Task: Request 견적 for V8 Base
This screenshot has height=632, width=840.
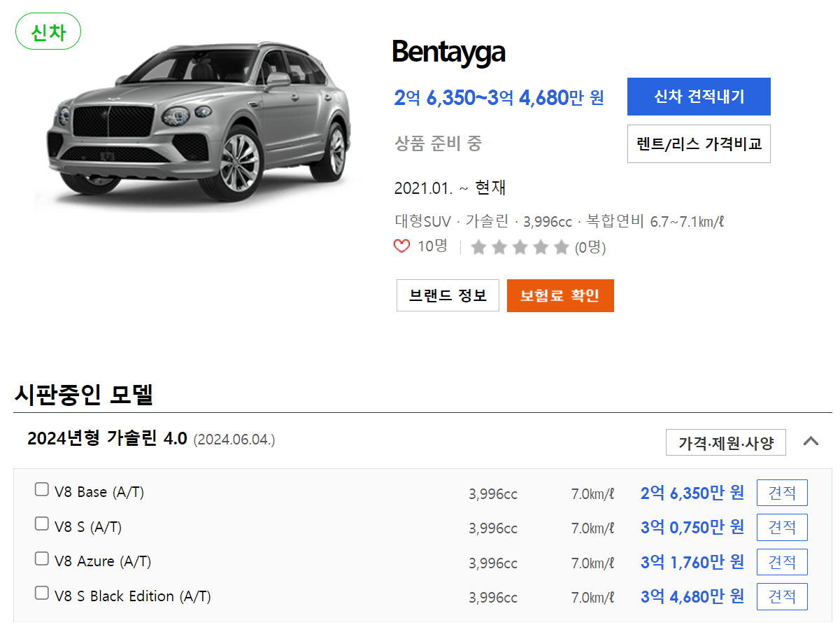Action: tap(782, 493)
